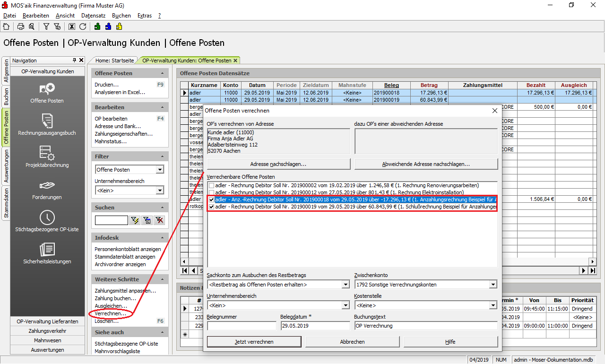Click the Belegnummer input field
Viewport: 605px width, 364px height.
242,326
